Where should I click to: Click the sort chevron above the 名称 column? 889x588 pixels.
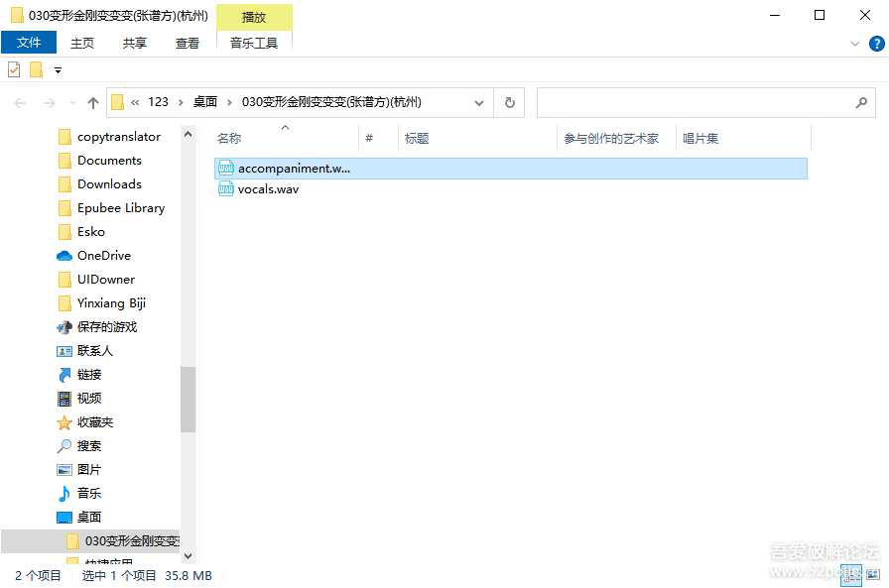(x=284, y=128)
